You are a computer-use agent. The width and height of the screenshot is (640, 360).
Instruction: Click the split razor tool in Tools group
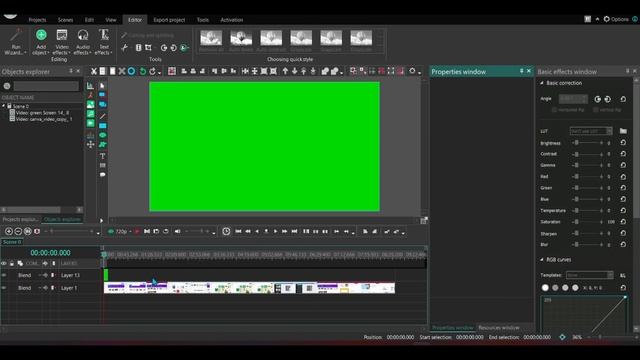[x=125, y=48]
